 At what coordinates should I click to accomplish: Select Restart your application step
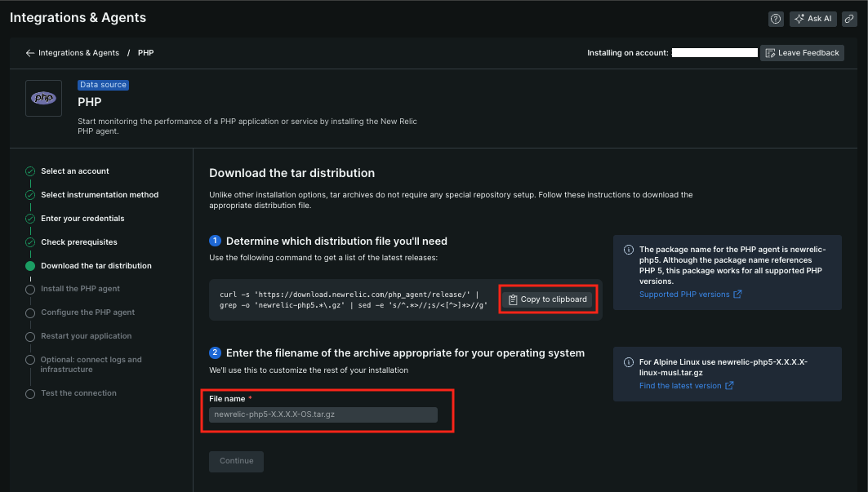tap(87, 336)
